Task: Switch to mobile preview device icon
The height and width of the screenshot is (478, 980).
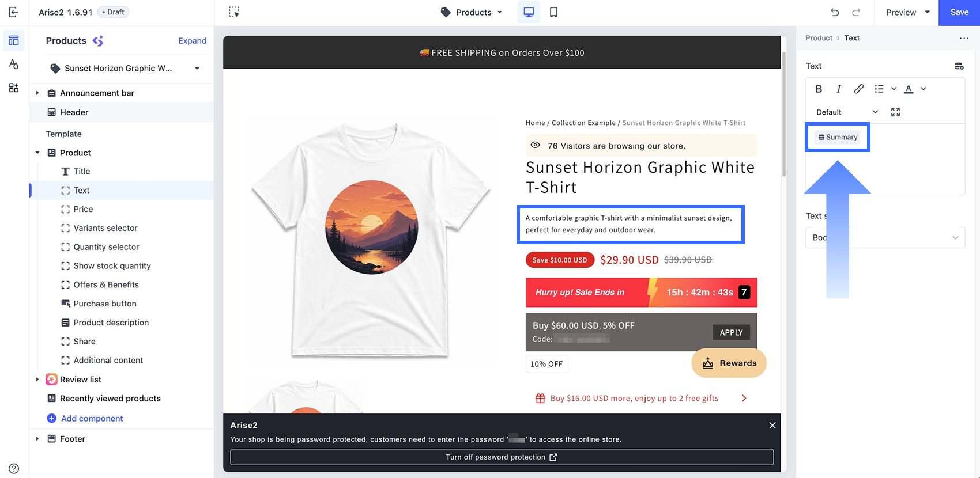Action: pos(553,12)
